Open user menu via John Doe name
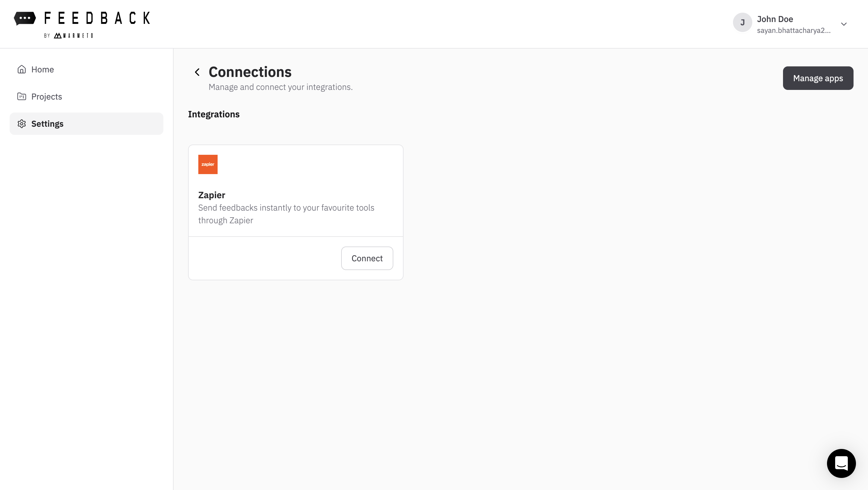Viewport: 868px width, 490px height. (x=775, y=19)
